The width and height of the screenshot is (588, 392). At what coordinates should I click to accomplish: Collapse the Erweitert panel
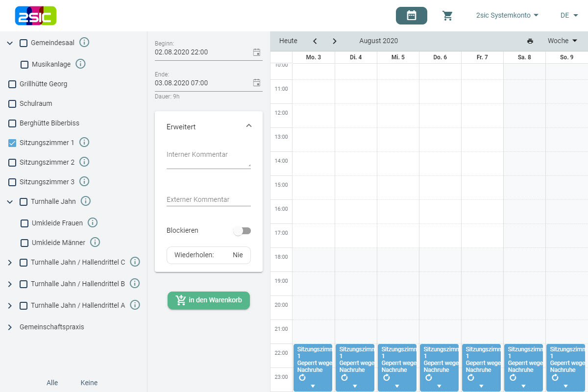tap(249, 126)
